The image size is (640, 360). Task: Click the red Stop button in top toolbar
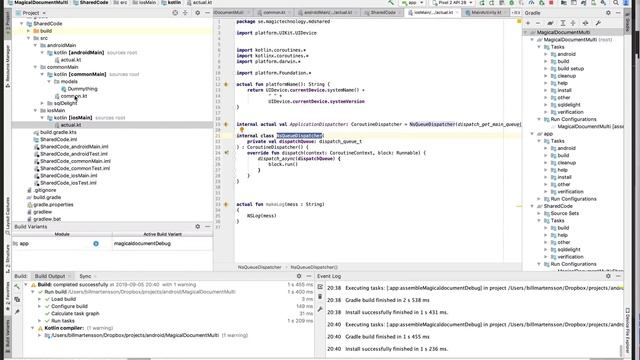[x=551, y=2]
